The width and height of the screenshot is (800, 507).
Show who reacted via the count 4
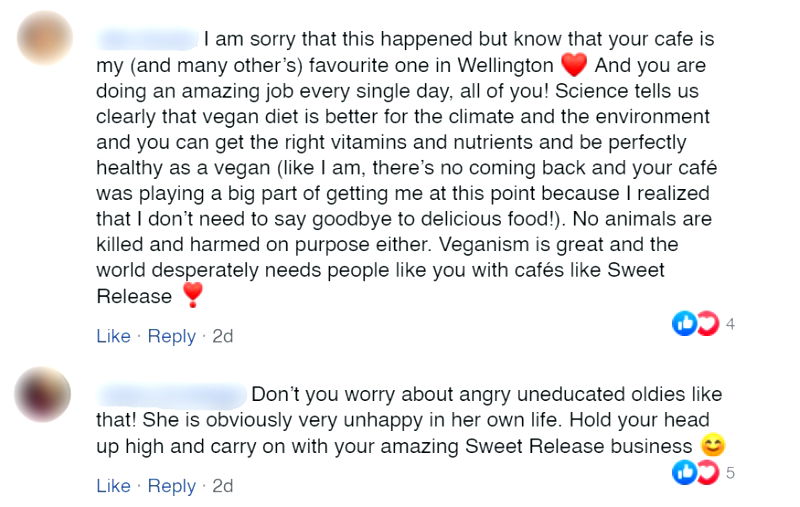731,323
